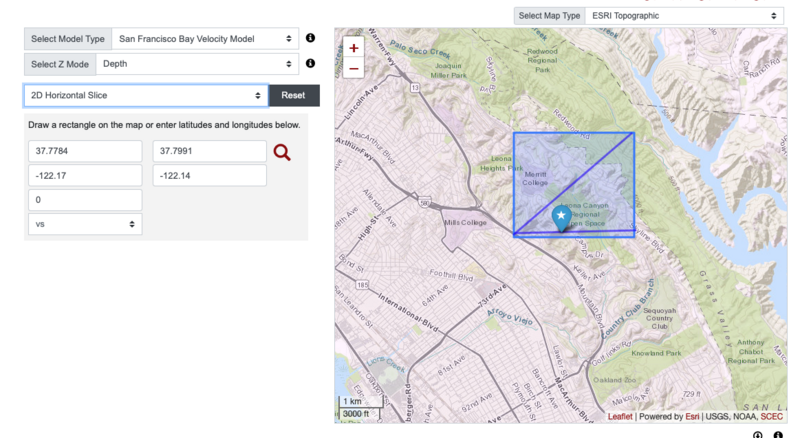The image size is (800, 438).
Task: Click the International Blvd street label
Action: pos(408,312)
